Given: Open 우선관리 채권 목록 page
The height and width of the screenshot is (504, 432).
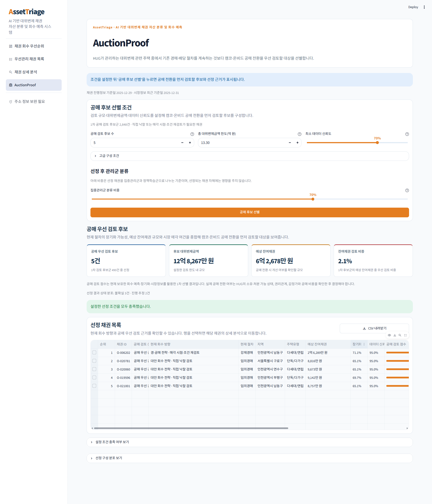Looking at the screenshot, I should pos(34,59).
